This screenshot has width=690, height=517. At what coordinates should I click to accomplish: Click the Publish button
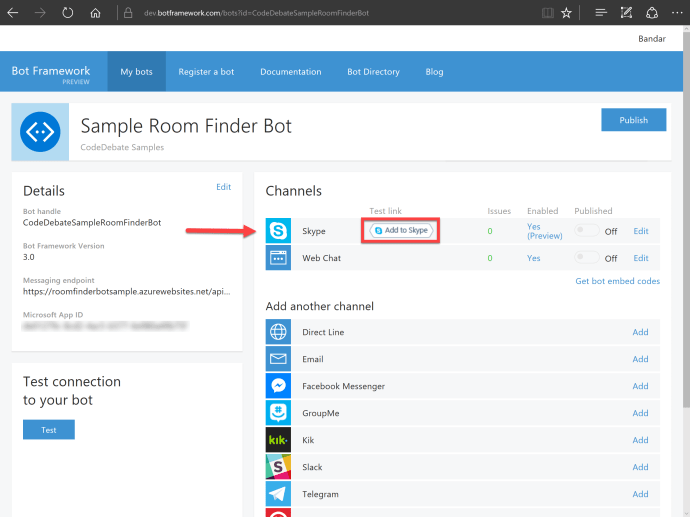(633, 120)
